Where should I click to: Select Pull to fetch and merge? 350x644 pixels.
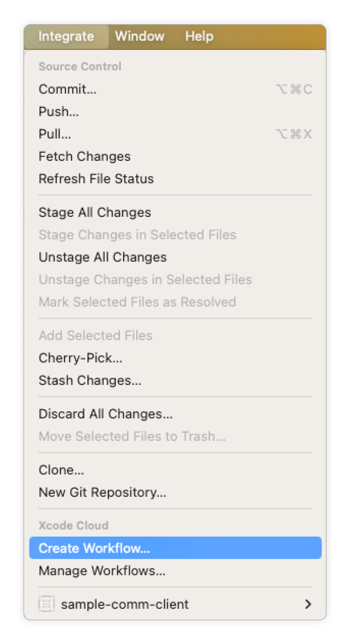coord(54,134)
